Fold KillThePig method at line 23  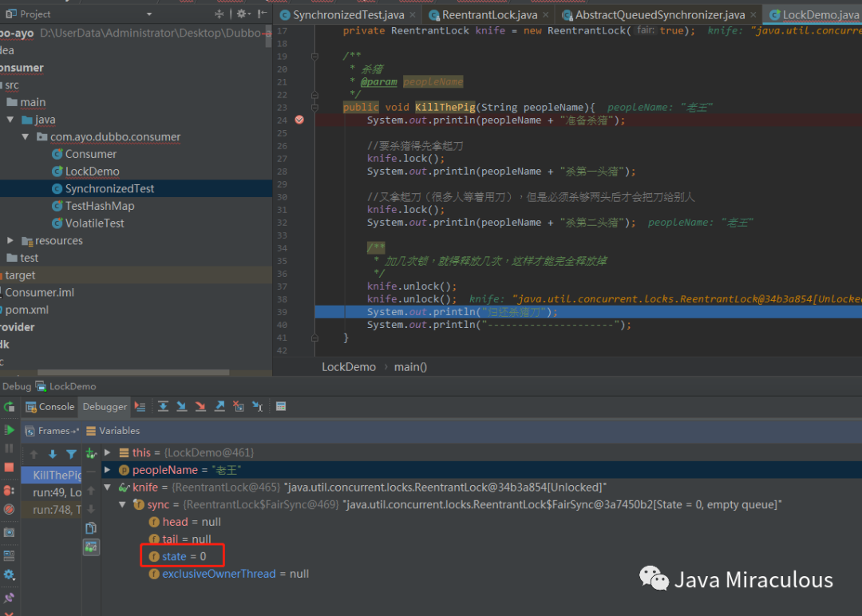point(314,108)
